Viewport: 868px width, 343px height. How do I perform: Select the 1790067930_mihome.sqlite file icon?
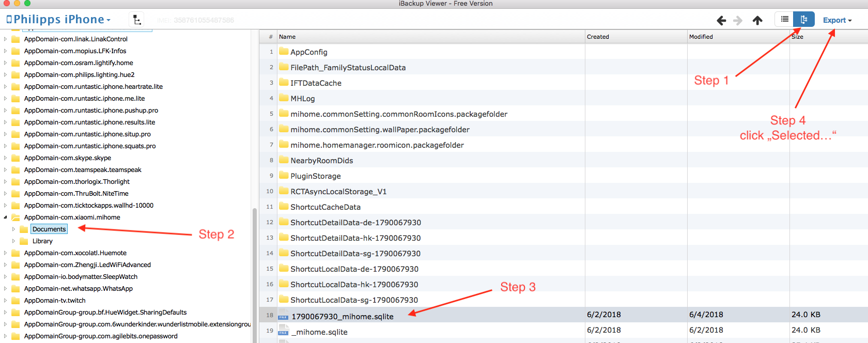tap(283, 317)
